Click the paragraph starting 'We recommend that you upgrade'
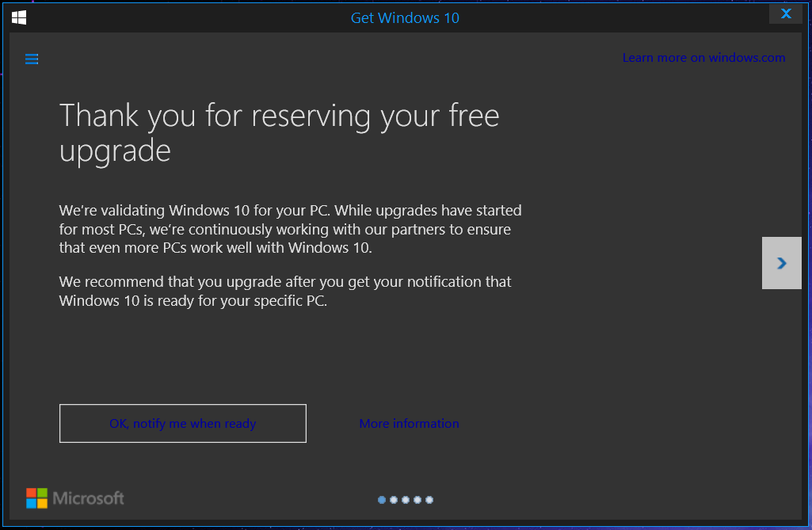The width and height of the screenshot is (812, 530). (x=285, y=292)
